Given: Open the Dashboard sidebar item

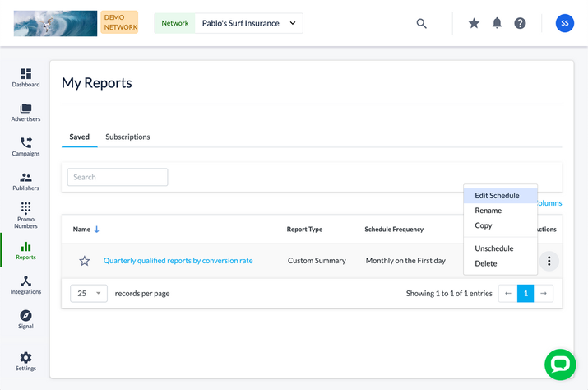Looking at the screenshot, I should pos(25,77).
